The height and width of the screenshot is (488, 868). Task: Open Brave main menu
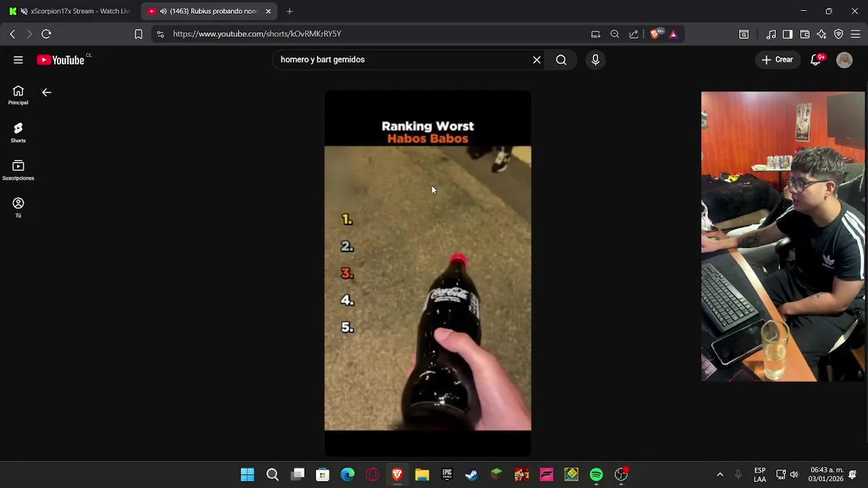coord(855,34)
